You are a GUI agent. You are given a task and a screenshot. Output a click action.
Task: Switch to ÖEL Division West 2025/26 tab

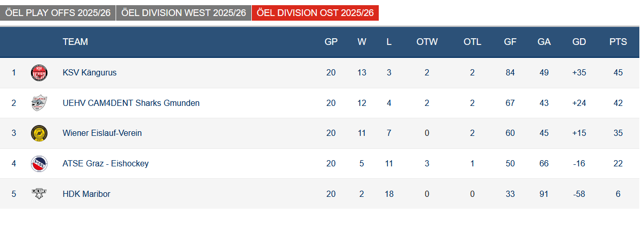[x=183, y=13]
